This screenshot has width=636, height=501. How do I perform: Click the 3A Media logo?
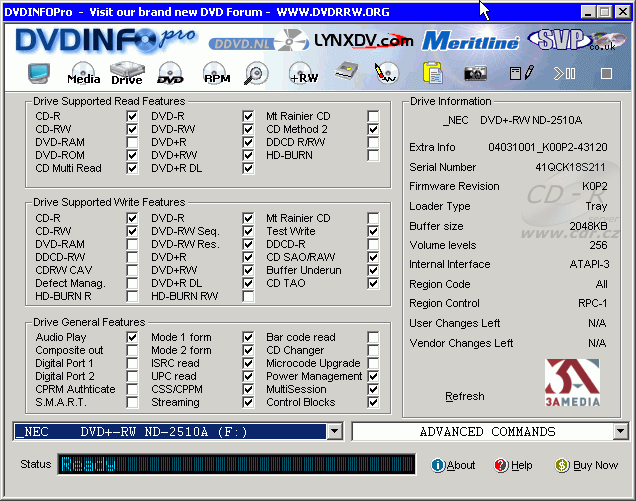click(x=572, y=383)
